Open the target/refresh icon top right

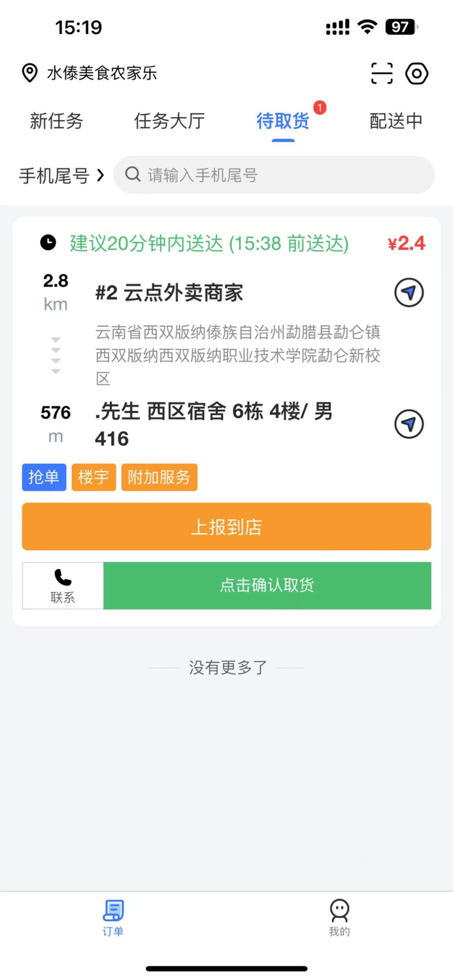[416, 74]
